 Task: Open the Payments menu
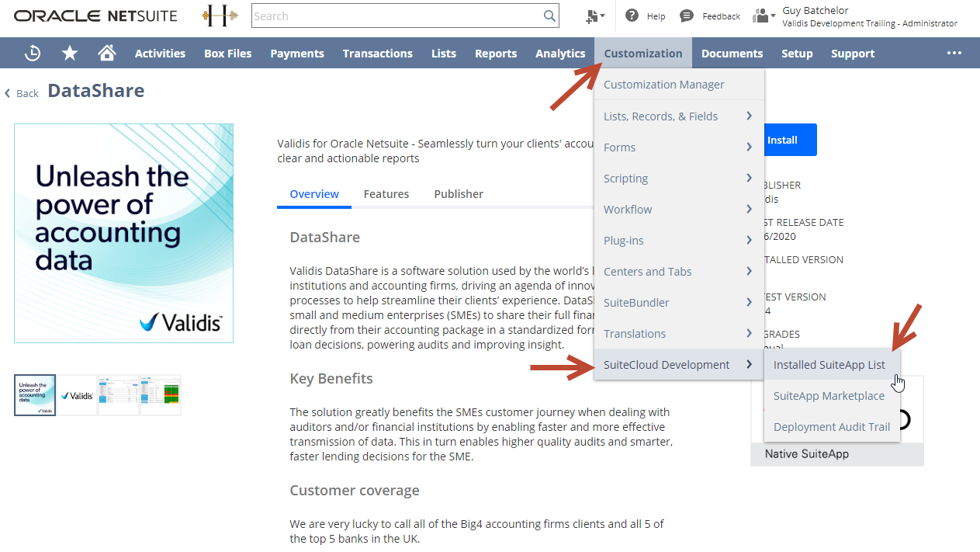pyautogui.click(x=297, y=53)
